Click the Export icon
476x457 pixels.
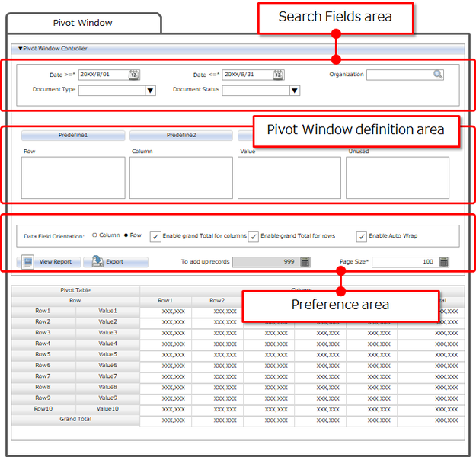point(97,261)
